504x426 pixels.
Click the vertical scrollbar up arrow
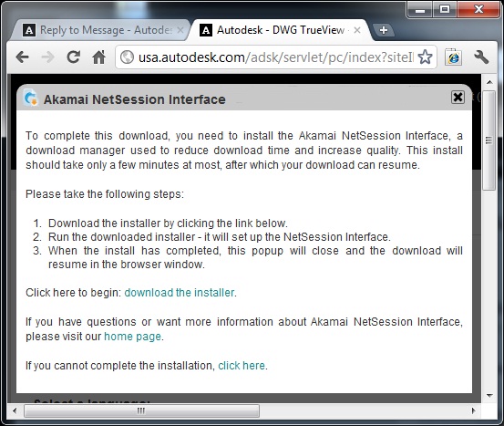489,82
